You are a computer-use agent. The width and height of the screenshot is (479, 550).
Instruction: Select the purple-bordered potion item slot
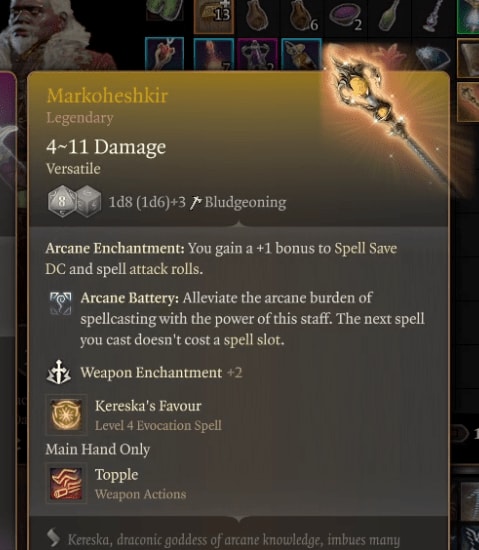click(257, 54)
